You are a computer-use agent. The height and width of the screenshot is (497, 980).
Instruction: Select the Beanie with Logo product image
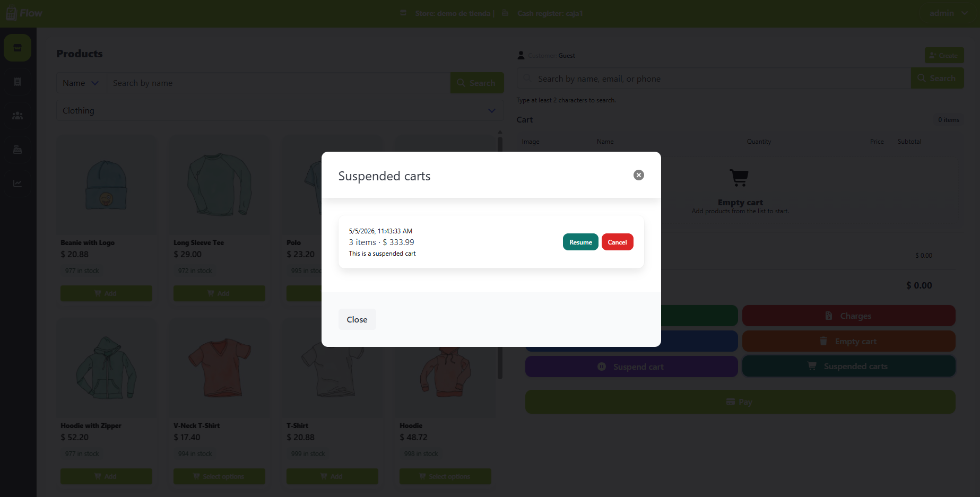pyautogui.click(x=107, y=185)
